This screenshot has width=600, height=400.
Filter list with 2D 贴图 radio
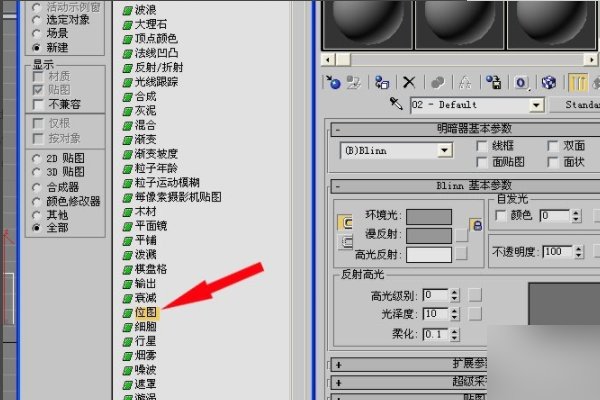pos(36,158)
